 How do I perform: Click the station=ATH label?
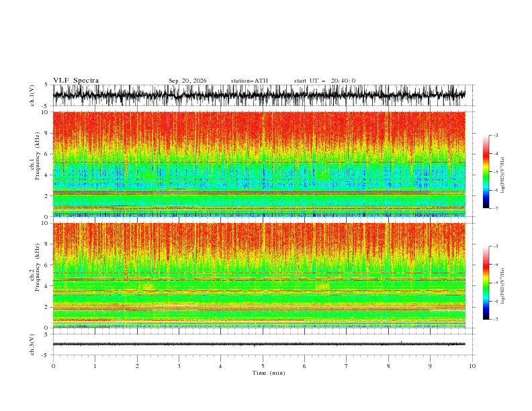pyautogui.click(x=249, y=81)
